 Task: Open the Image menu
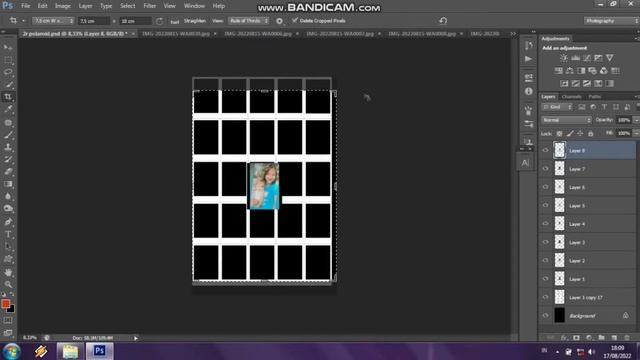click(x=62, y=6)
